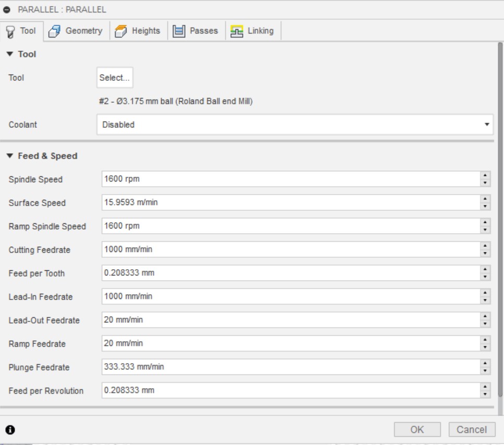Collapse the Feed & Speed section
The width and height of the screenshot is (504, 445).
10,156
